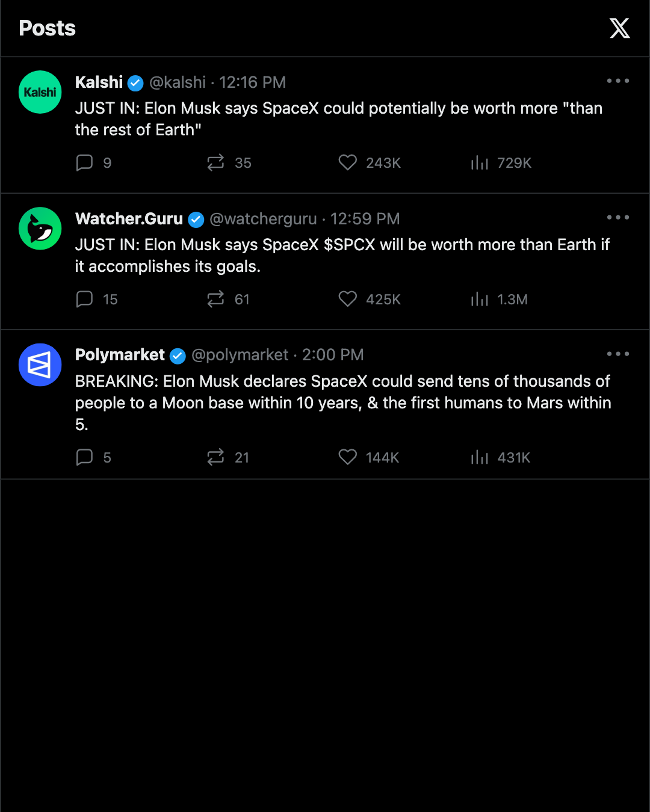Image resolution: width=650 pixels, height=812 pixels.
Task: Open more options on Watcher.Guru post
Action: pos(618,217)
